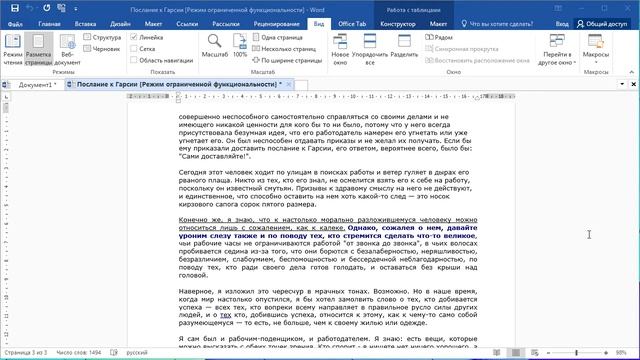640x360 pixels.
Task: Open the Рассылки ribbon tab
Action: pyautogui.click(x=226, y=24)
